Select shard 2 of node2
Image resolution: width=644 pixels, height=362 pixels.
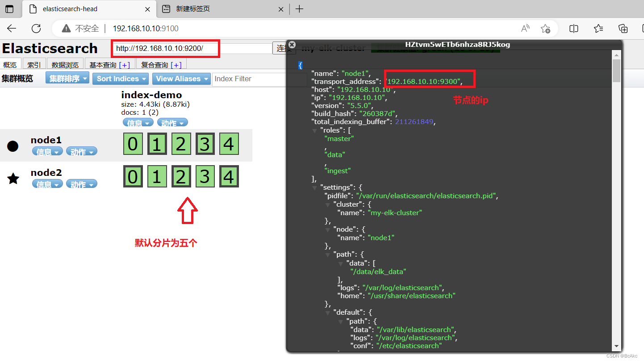[180, 176]
